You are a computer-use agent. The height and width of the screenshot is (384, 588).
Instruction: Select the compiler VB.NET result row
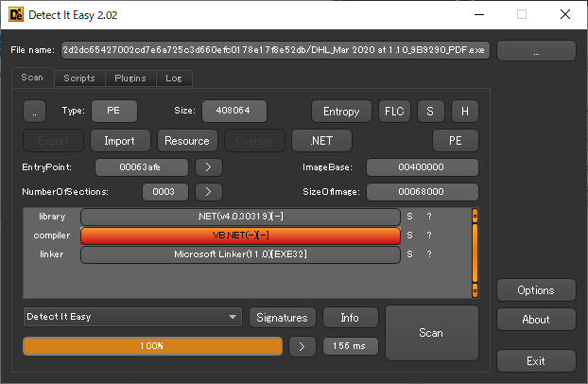[x=240, y=236]
